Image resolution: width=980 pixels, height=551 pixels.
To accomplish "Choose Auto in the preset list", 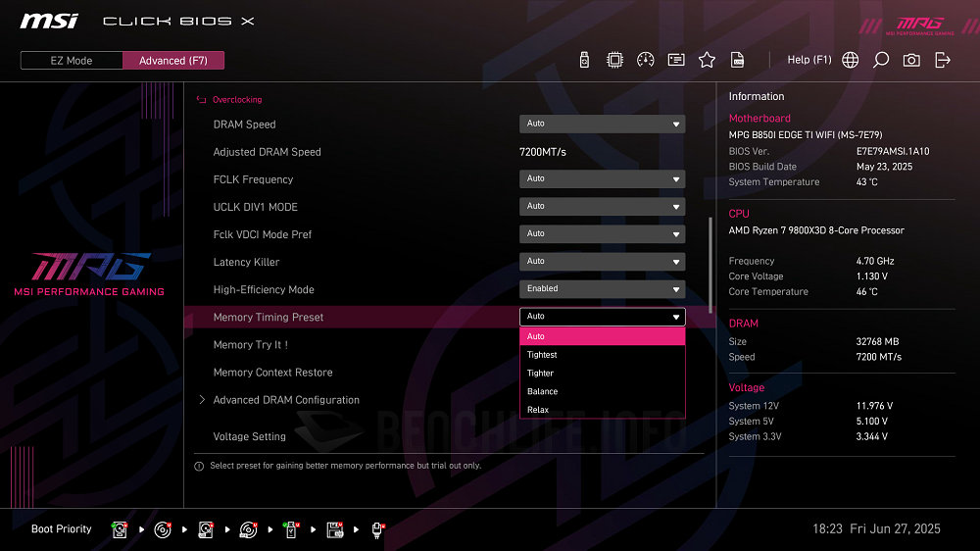I will pyautogui.click(x=603, y=336).
